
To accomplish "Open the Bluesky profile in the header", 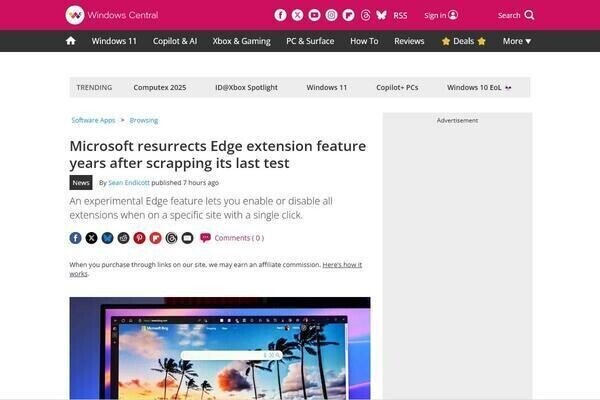I will point(382,15).
